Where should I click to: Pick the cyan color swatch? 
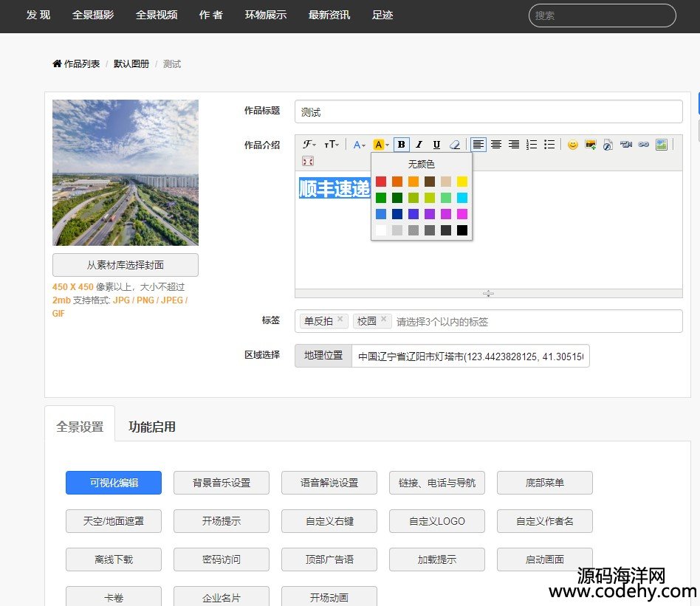(x=462, y=198)
